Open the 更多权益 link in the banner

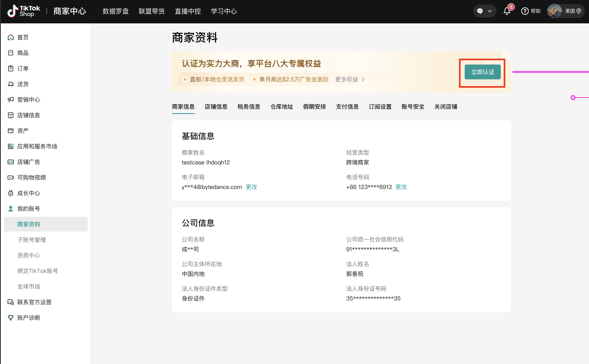click(x=347, y=80)
